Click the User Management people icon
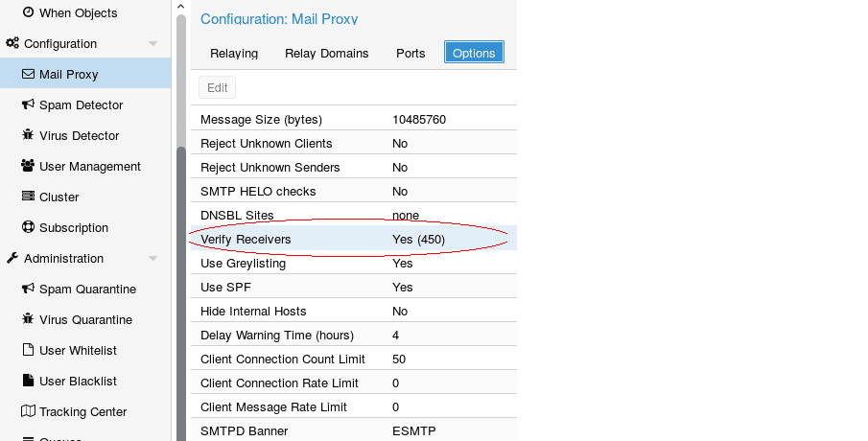The height and width of the screenshot is (441, 868). (28, 166)
